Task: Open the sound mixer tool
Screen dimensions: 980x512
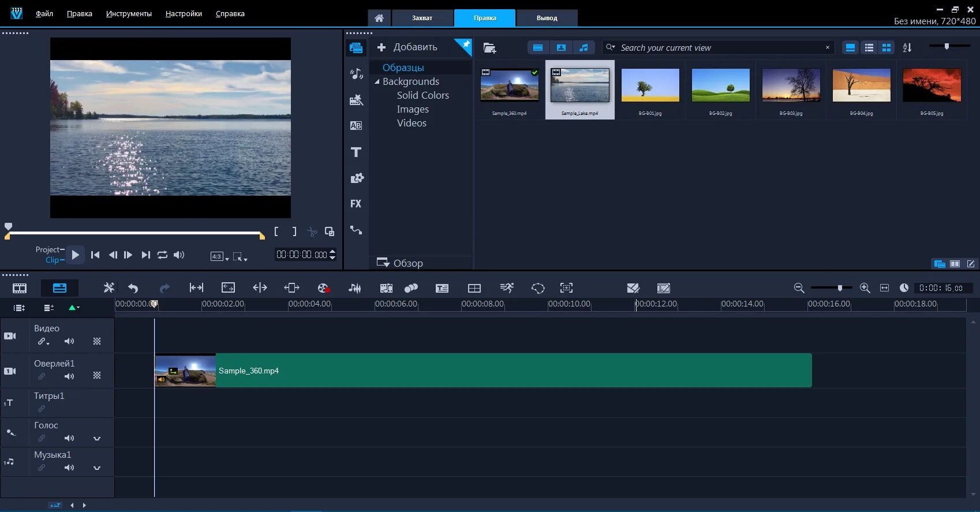Action: coord(355,288)
